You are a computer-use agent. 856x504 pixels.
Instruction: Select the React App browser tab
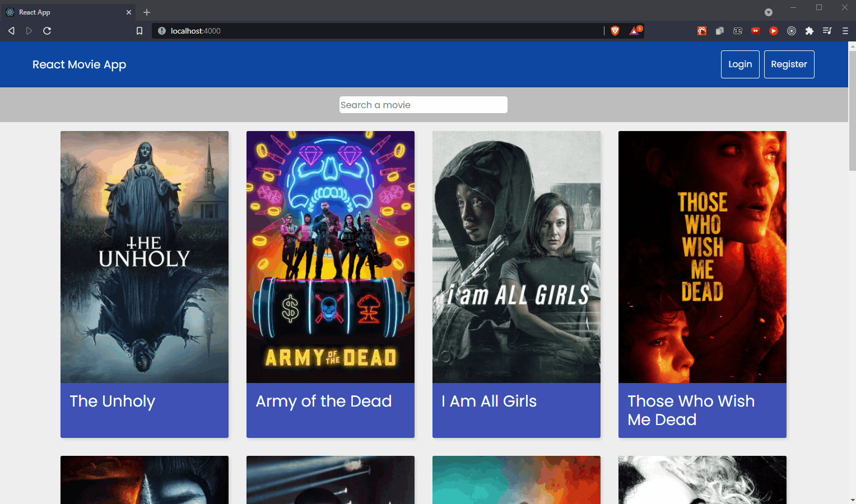68,12
